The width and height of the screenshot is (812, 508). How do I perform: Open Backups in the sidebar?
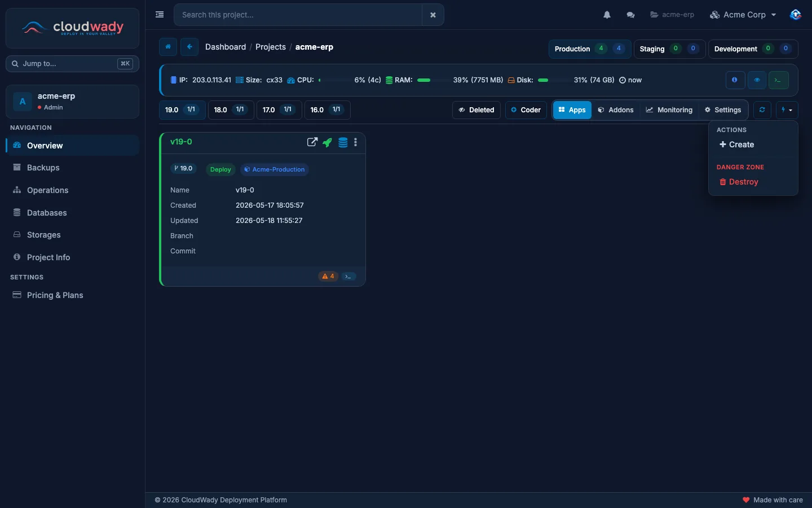coord(72,168)
